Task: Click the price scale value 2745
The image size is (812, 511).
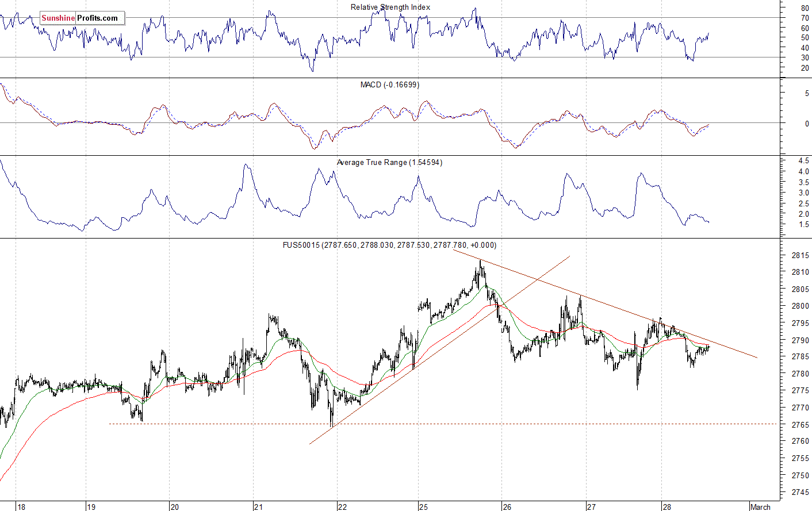Action: click(800, 493)
